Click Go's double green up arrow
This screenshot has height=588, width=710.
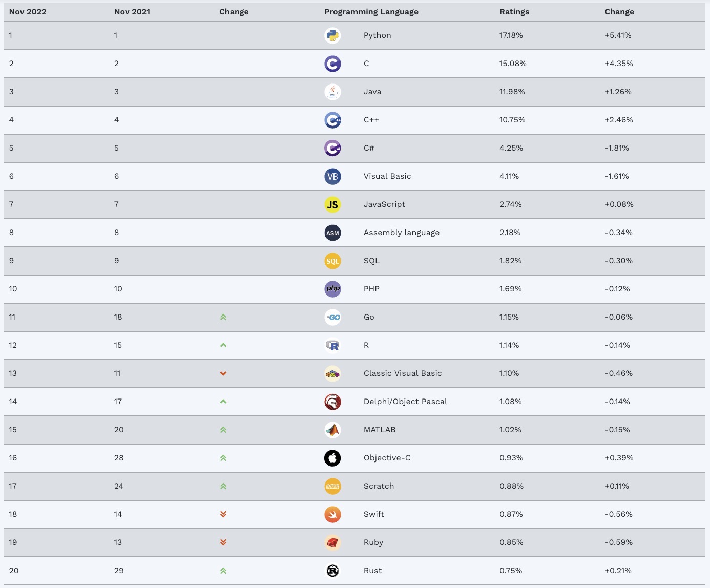pyautogui.click(x=223, y=317)
